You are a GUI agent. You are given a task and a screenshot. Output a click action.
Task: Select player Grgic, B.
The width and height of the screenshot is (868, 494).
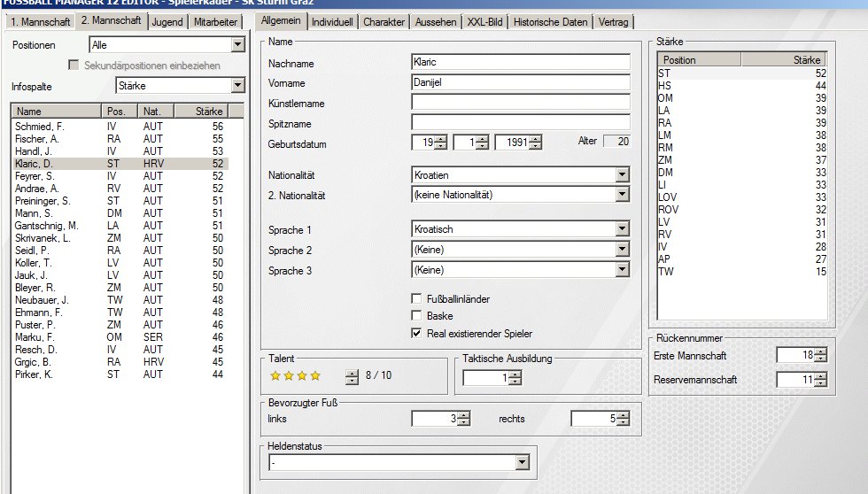(120, 362)
